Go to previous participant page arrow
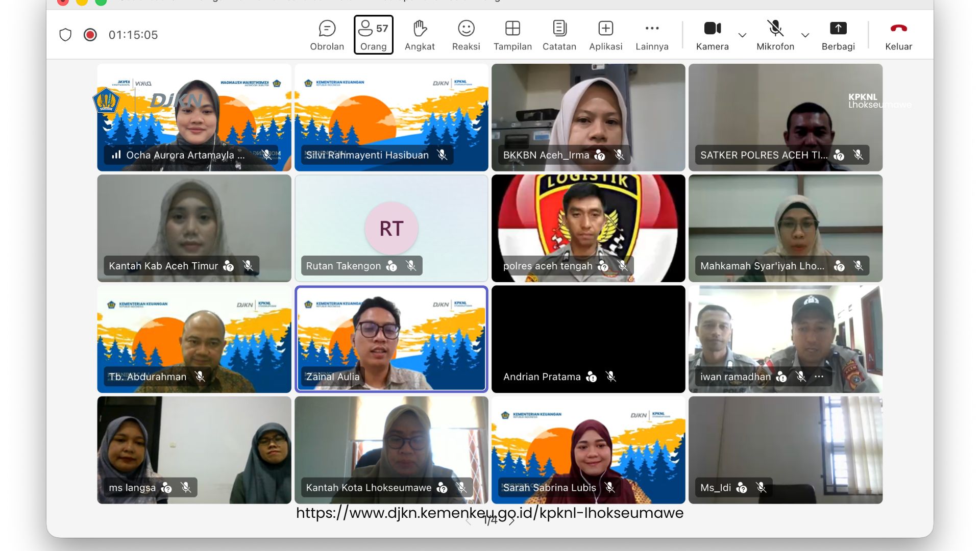This screenshot has width=980, height=551. click(469, 521)
